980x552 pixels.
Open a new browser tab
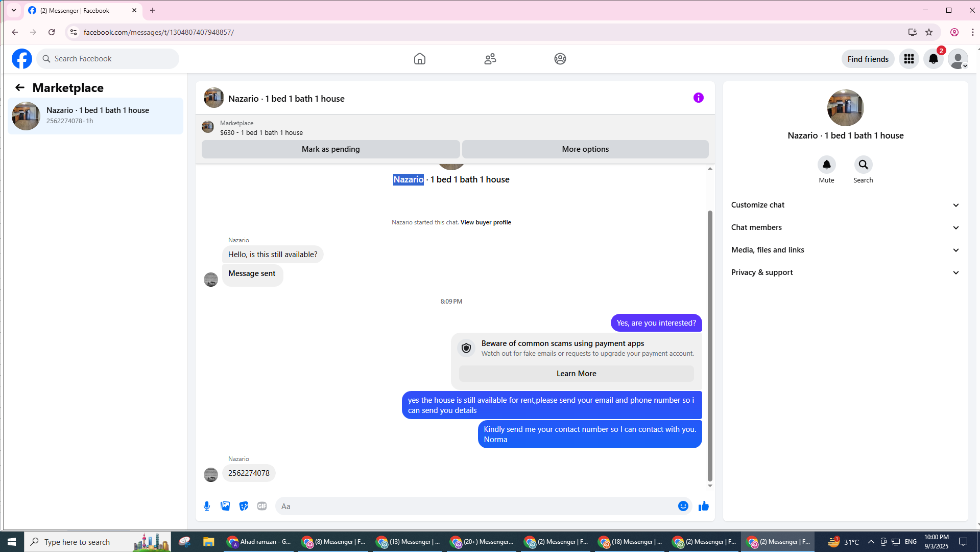pos(153,10)
